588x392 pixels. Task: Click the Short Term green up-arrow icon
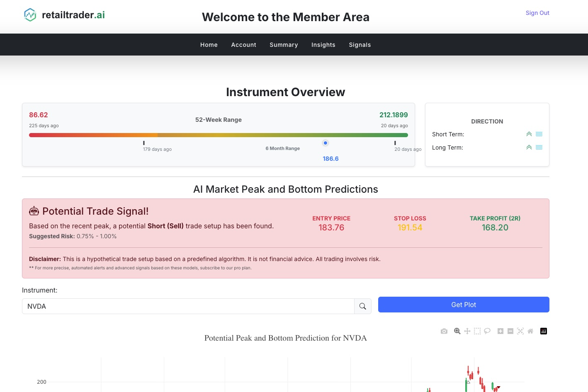(529, 134)
